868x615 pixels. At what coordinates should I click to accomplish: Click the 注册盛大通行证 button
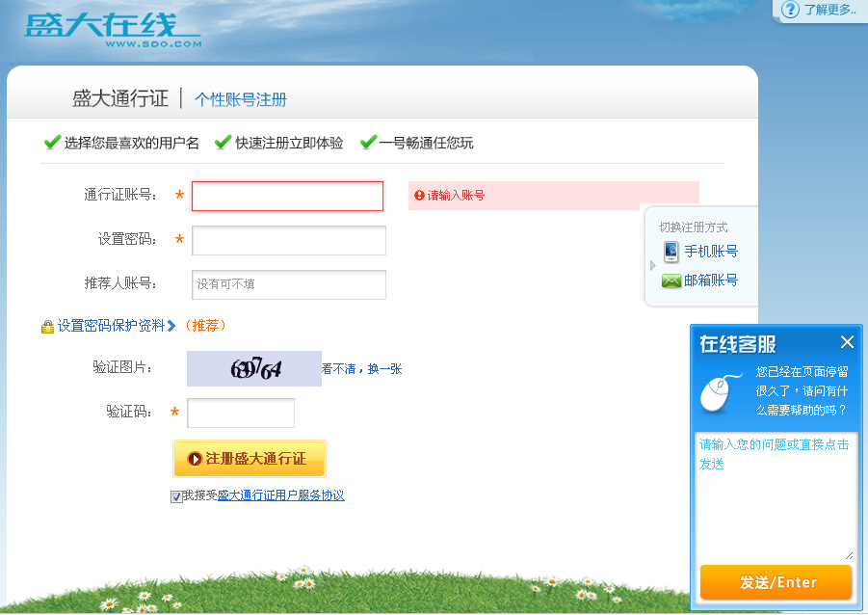pyautogui.click(x=250, y=459)
